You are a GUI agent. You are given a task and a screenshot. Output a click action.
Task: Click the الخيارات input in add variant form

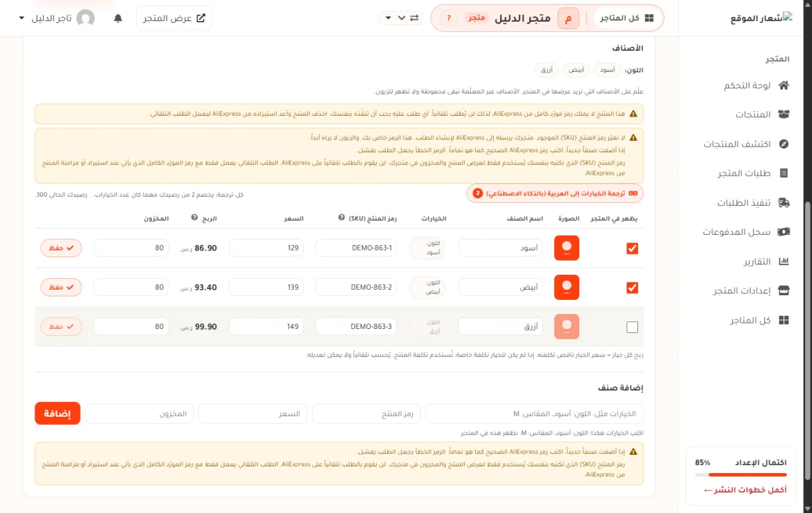535,414
